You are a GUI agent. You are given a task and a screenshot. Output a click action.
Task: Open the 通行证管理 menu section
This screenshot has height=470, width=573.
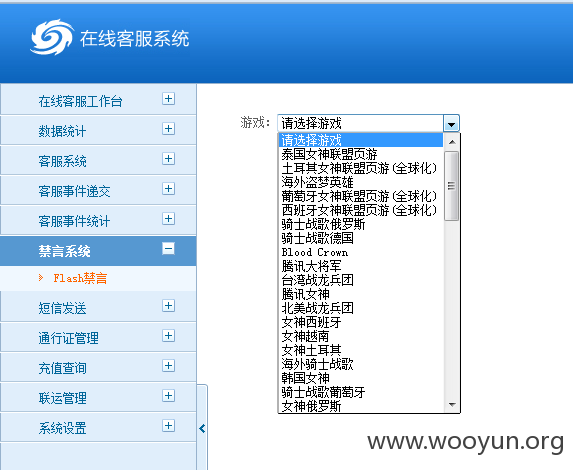click(98, 337)
